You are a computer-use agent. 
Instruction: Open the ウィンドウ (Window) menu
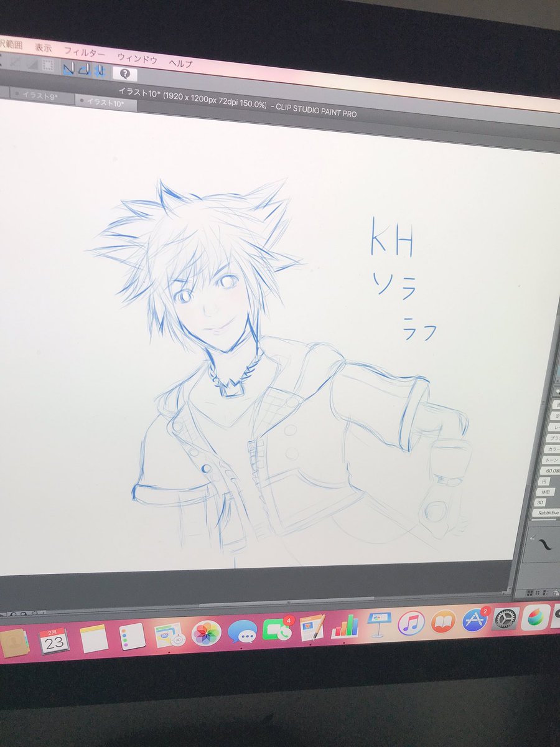tap(137, 58)
